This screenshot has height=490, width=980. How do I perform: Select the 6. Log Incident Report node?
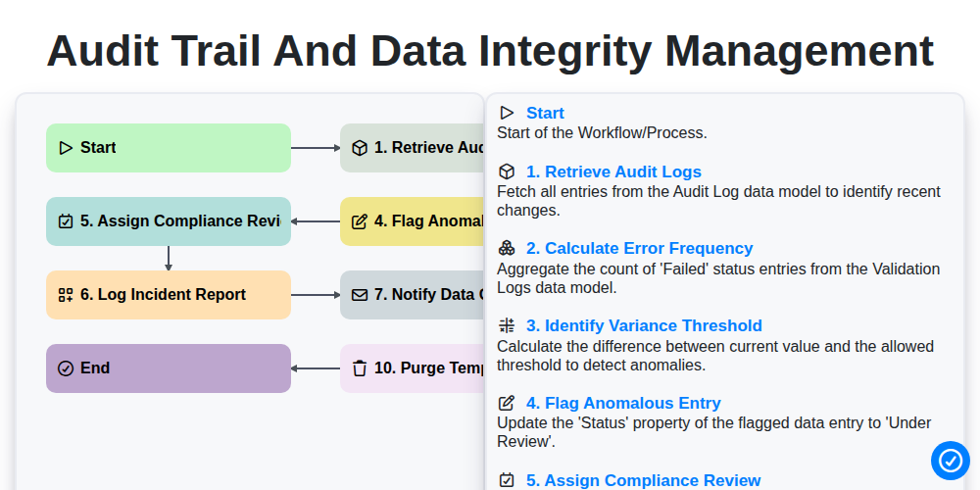click(x=169, y=295)
